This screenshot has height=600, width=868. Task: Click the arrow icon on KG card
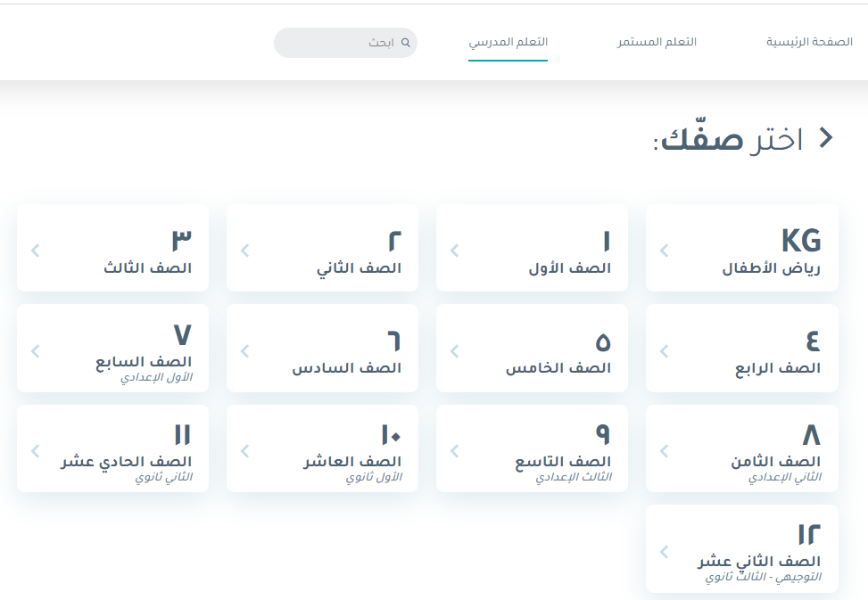click(x=664, y=251)
